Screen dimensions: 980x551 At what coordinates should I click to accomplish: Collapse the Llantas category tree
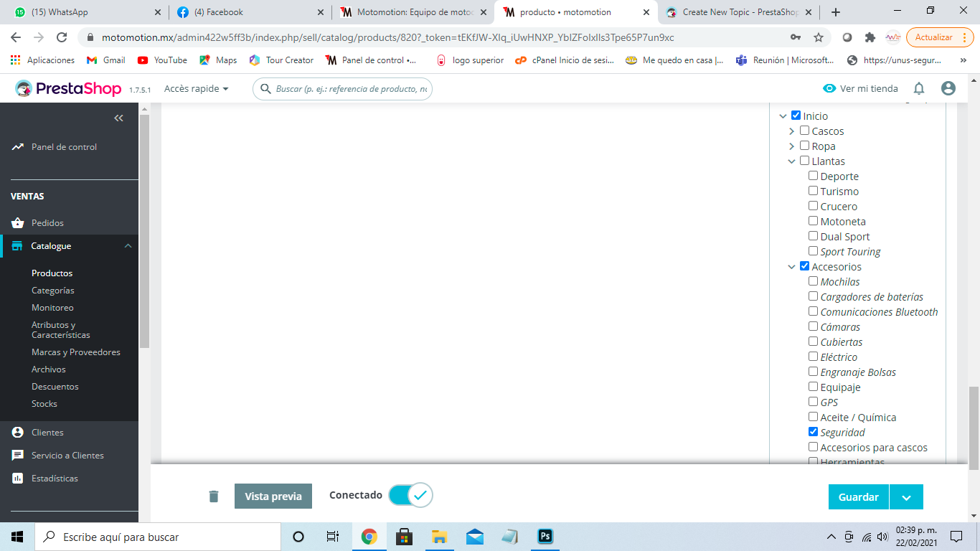(x=791, y=161)
